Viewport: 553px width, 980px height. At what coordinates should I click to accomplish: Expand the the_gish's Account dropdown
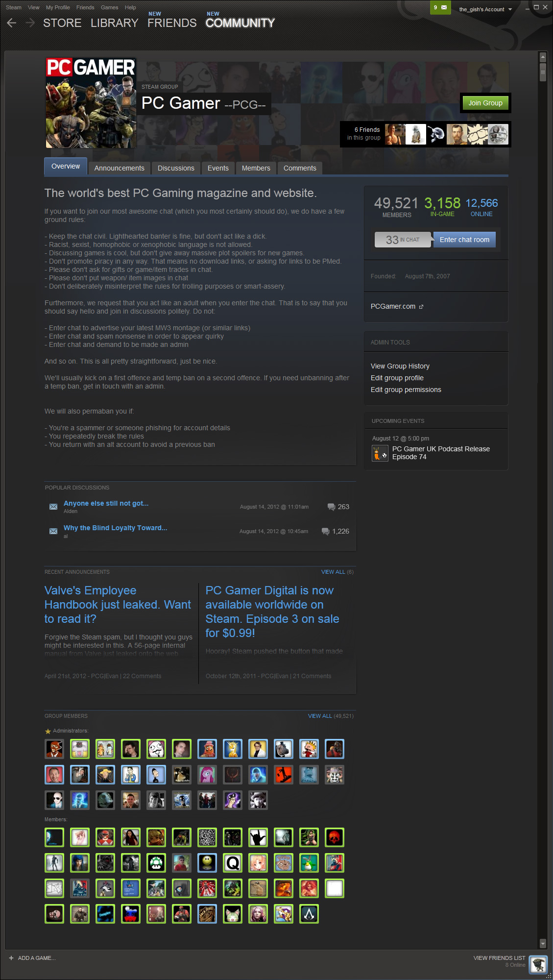509,9
